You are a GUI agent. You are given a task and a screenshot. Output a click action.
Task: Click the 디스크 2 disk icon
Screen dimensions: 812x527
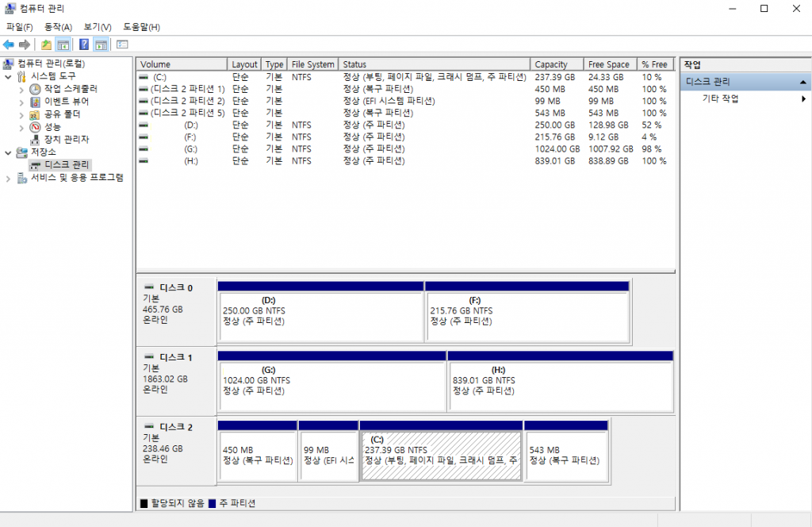[149, 426]
